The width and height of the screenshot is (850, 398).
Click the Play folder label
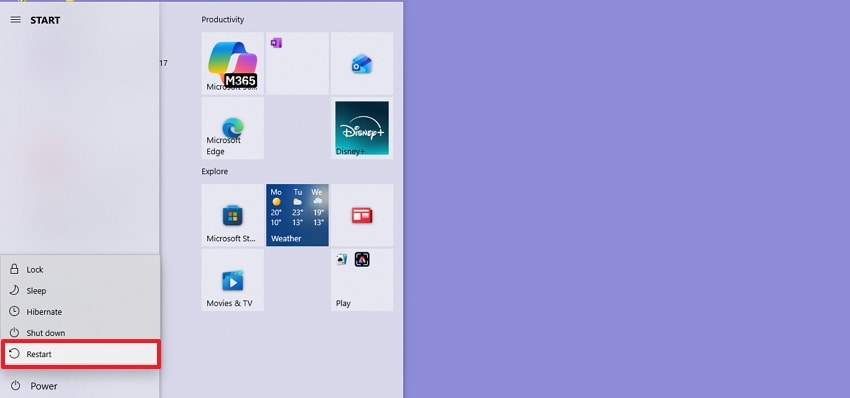[x=343, y=303]
